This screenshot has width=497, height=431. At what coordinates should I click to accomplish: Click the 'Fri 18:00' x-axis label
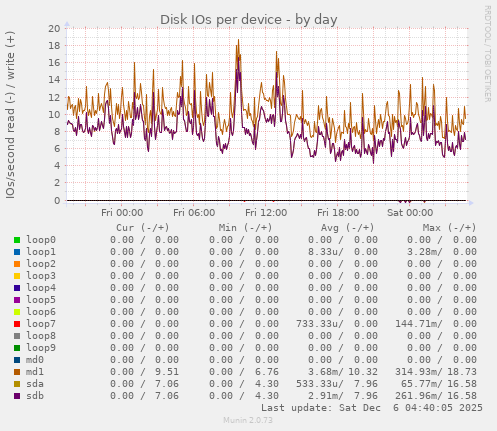(x=338, y=213)
